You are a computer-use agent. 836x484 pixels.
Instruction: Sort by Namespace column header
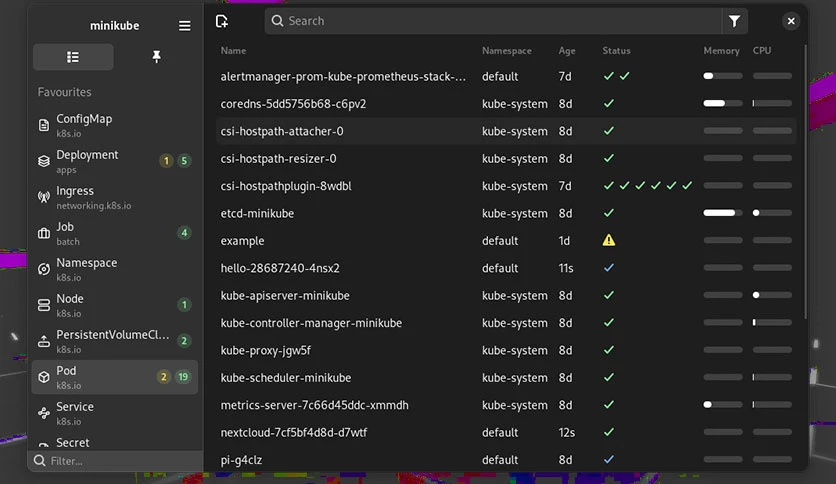point(507,51)
